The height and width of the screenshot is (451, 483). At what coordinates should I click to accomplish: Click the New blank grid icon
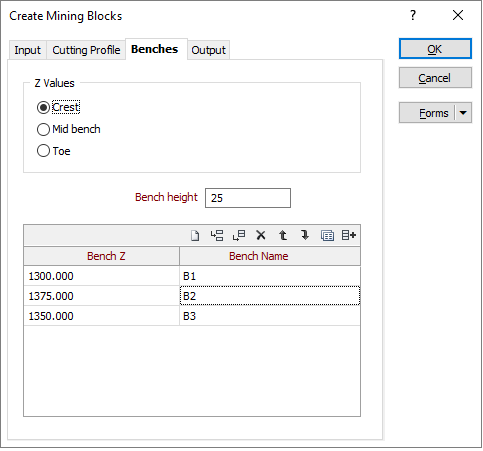(x=195, y=236)
